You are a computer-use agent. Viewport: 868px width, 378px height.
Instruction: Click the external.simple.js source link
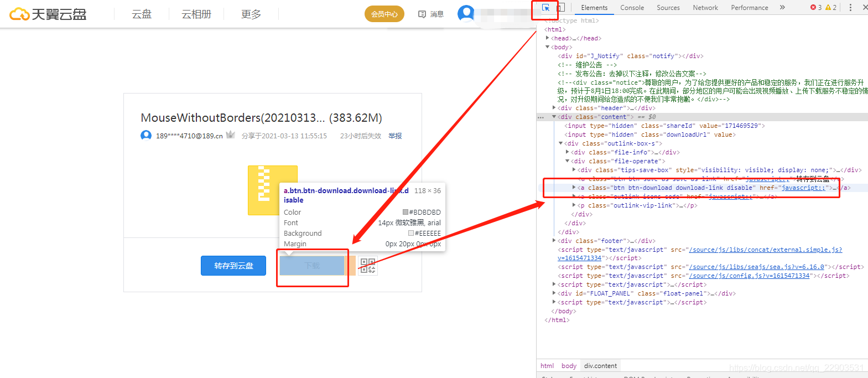click(766, 250)
